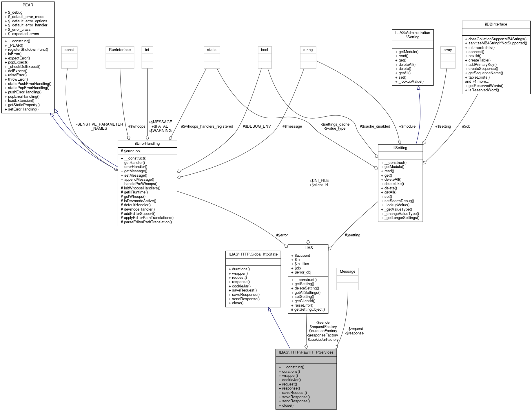
Task: Click the '#$db' edge label
Action: pos(466,126)
